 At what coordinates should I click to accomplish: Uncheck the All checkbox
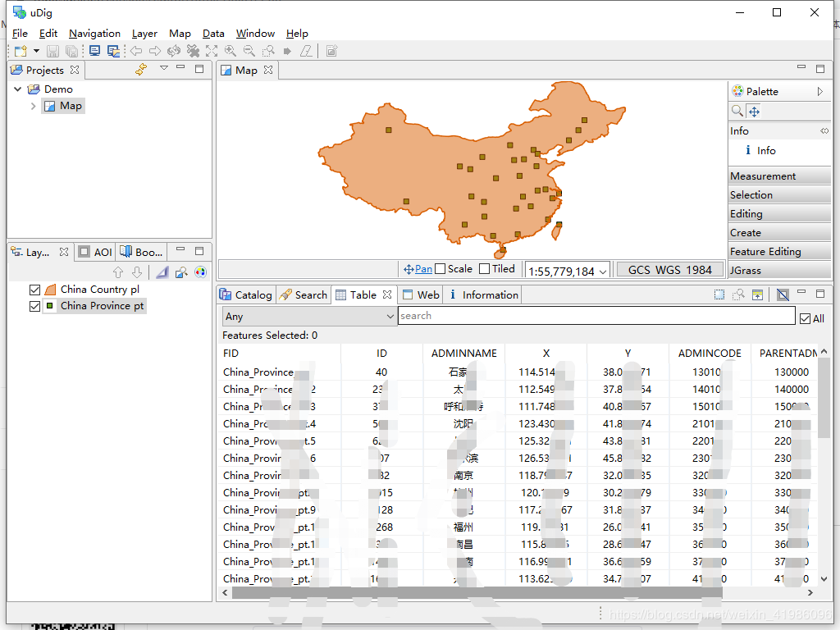pyautogui.click(x=805, y=319)
